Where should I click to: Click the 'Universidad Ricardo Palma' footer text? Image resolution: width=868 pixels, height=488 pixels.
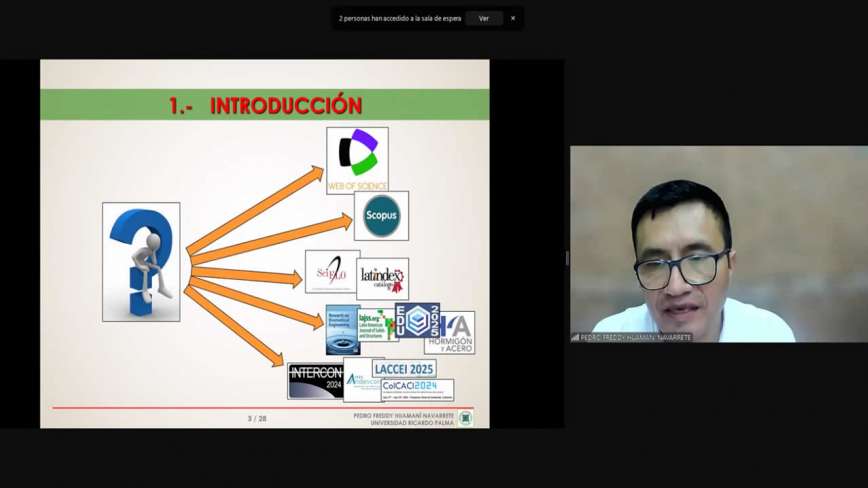(x=412, y=423)
